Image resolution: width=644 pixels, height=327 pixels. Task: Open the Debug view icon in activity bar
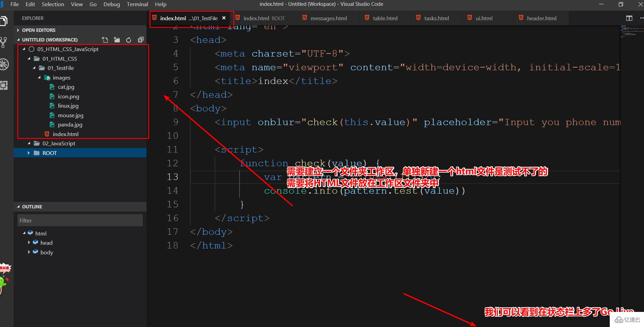pyautogui.click(x=4, y=64)
